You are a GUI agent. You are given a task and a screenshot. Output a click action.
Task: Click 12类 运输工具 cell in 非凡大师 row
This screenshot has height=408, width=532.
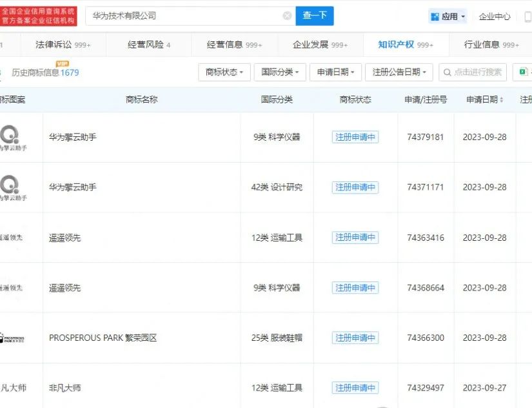click(277, 387)
